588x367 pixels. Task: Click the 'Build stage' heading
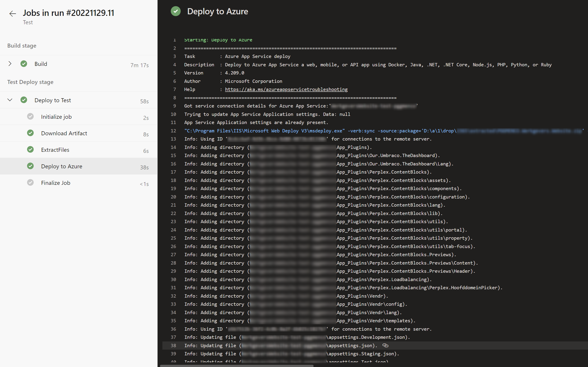22,46
